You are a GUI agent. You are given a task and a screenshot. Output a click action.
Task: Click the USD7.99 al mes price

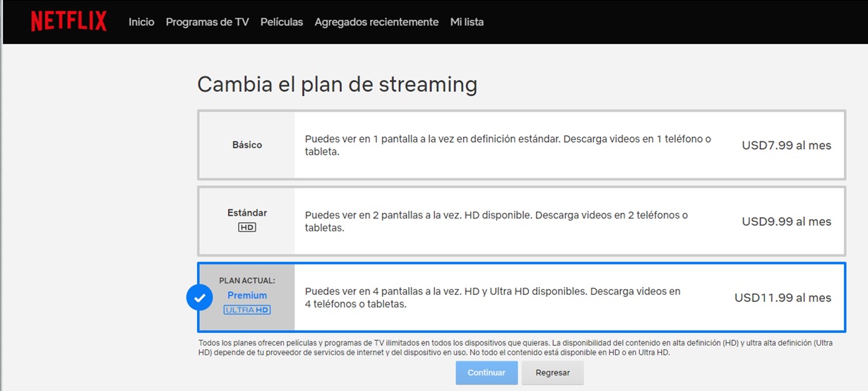point(786,146)
